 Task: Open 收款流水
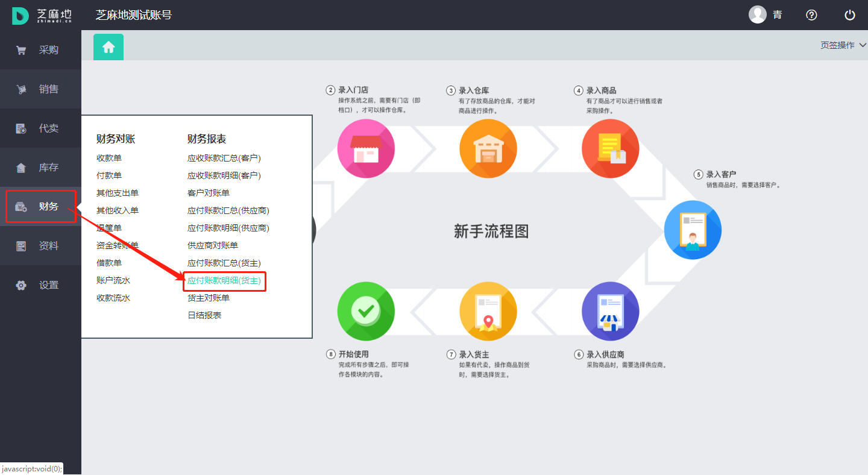click(x=113, y=298)
